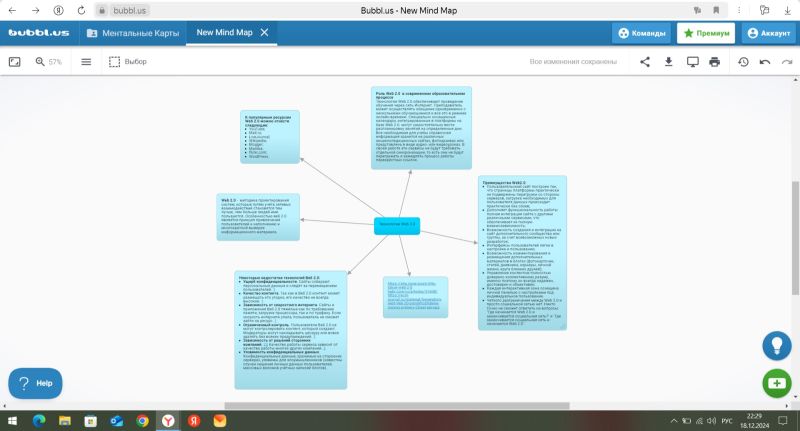Open the Аккаунт menu
Viewport: 800px width, 431px height.
click(767, 32)
